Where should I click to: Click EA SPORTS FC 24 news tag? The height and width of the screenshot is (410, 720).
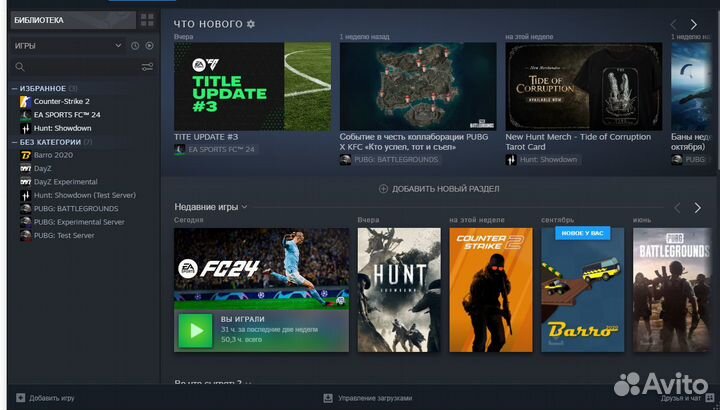pos(215,149)
